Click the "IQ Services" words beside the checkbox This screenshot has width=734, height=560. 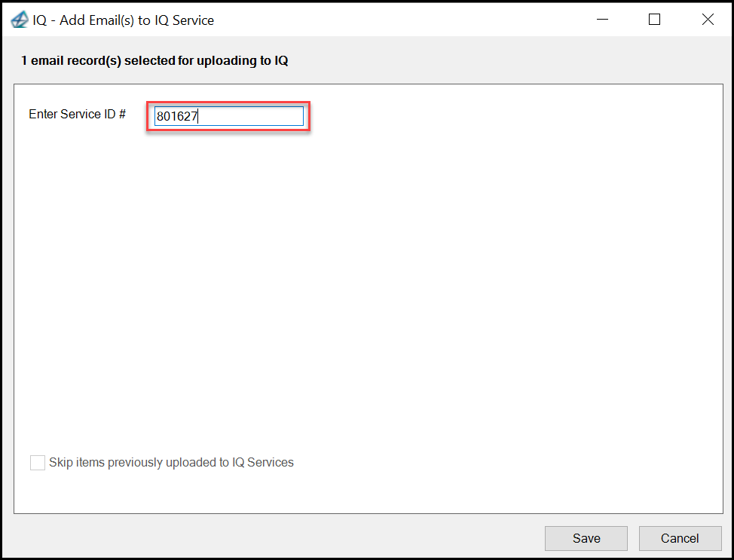pyautogui.click(x=262, y=463)
